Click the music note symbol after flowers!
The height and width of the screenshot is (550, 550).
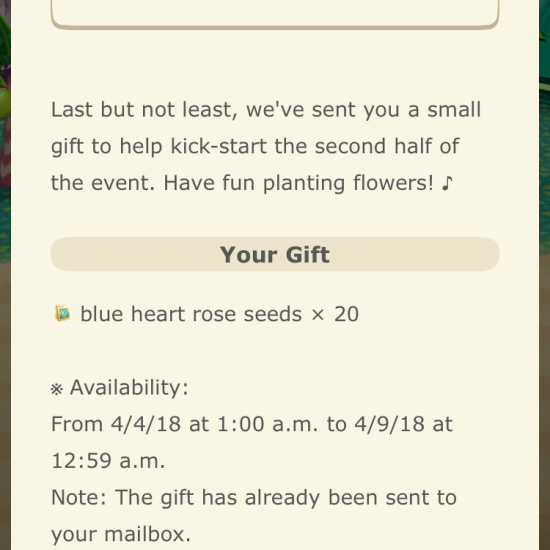pos(447,183)
